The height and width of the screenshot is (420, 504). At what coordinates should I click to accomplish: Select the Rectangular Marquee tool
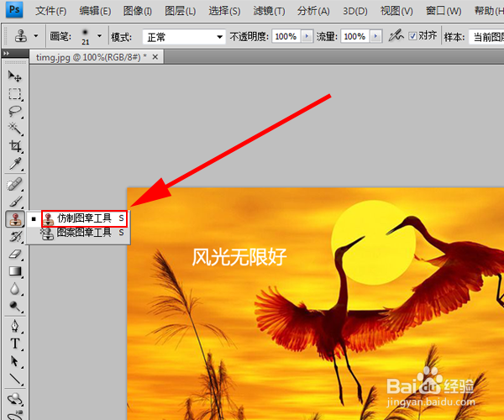(x=14, y=94)
